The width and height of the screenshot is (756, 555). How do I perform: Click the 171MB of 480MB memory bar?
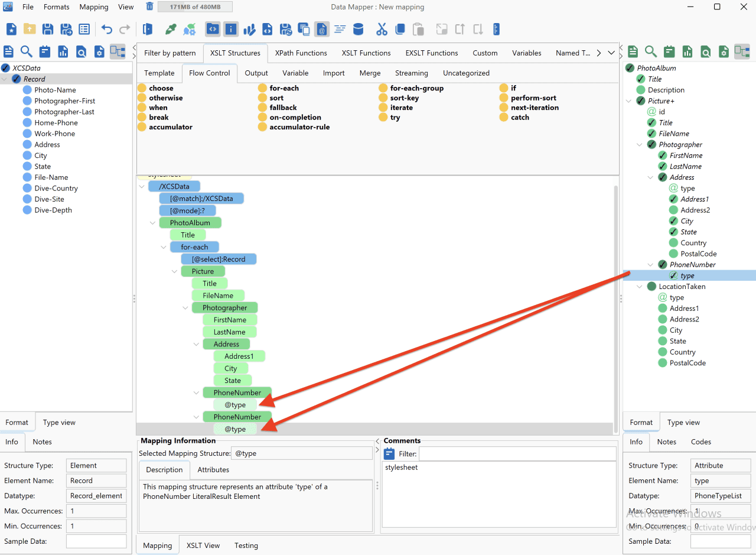[x=195, y=7]
